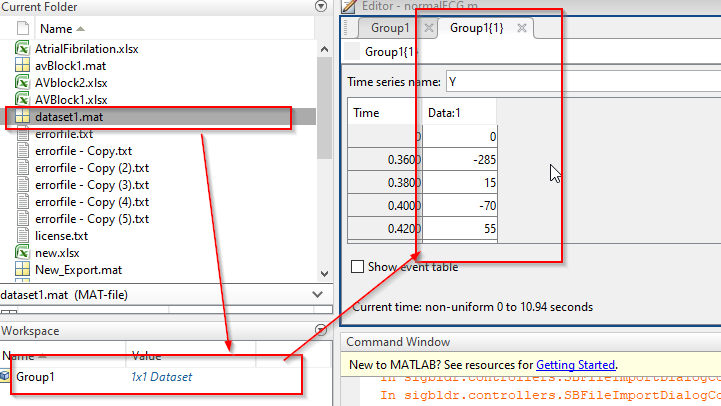This screenshot has height=406, width=721.
Task: Expand the dataset1.mat details panel
Action: (320, 295)
